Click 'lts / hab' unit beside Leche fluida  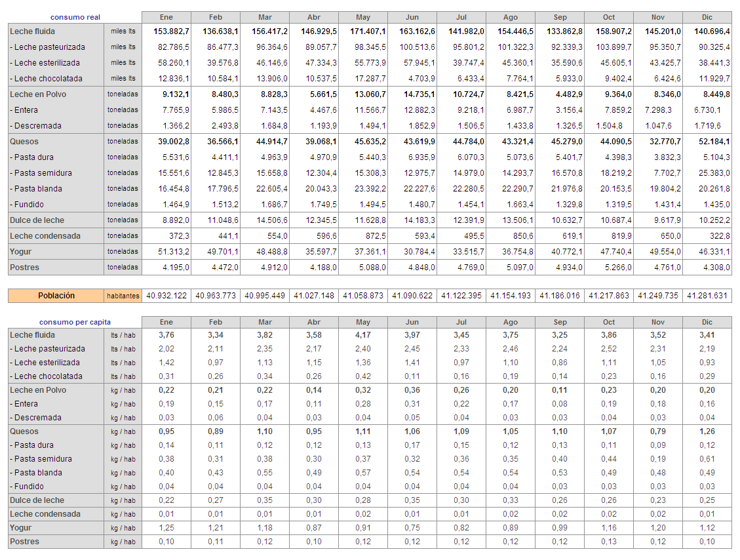(123, 335)
